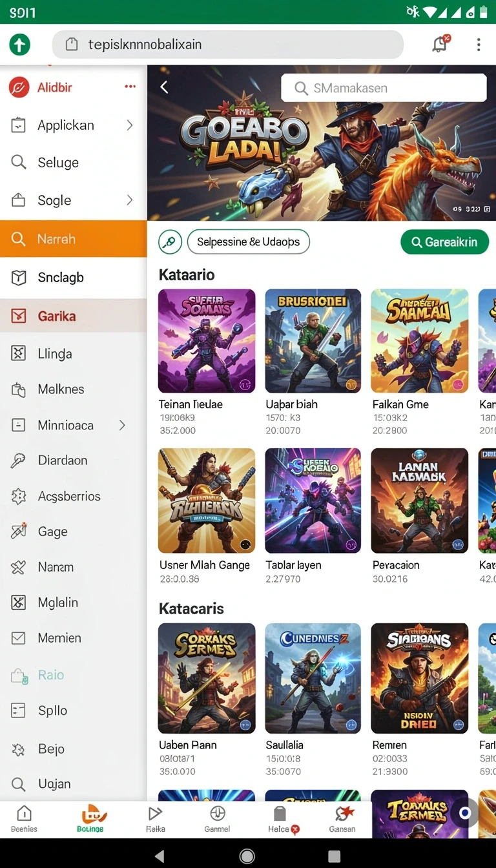This screenshot has height=868, width=496.
Task: Click the Minnioaca icon
Action: pos(19,425)
